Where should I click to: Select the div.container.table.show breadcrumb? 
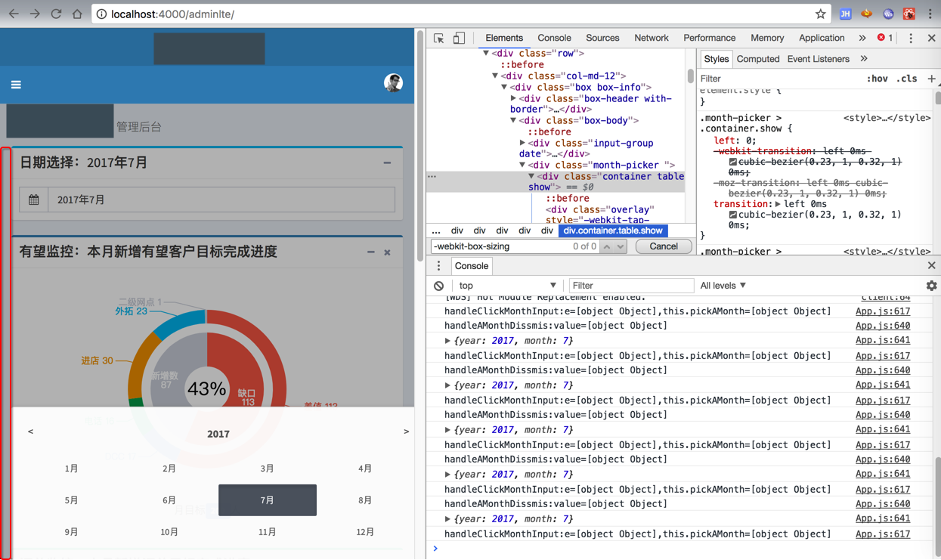tap(613, 231)
